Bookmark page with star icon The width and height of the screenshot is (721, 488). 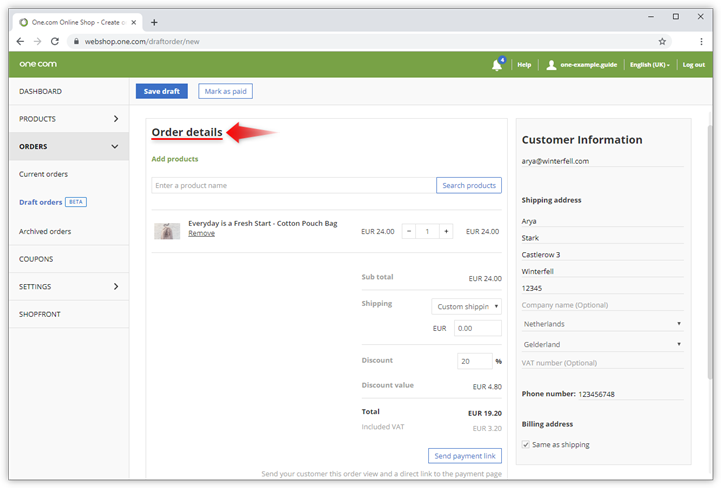[x=662, y=41]
